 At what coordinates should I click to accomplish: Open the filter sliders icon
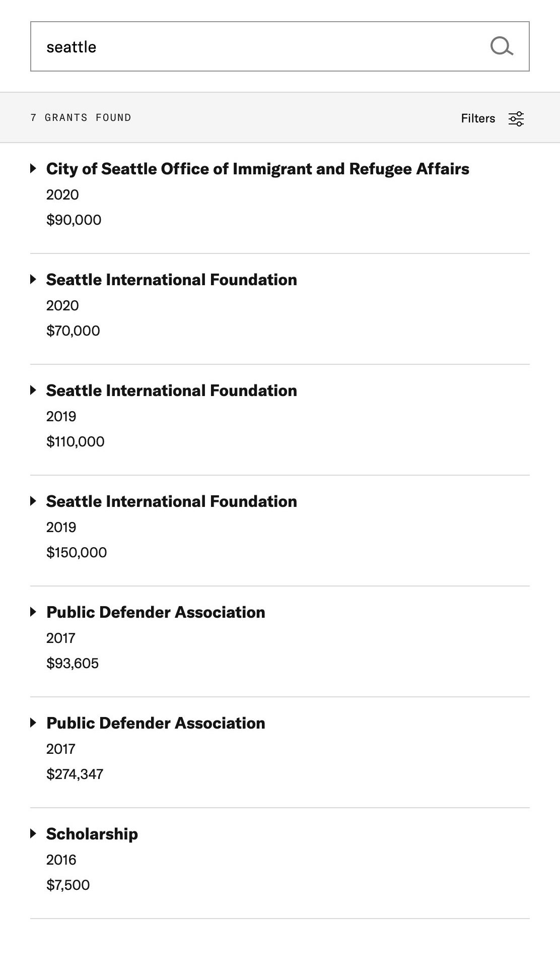click(x=516, y=118)
